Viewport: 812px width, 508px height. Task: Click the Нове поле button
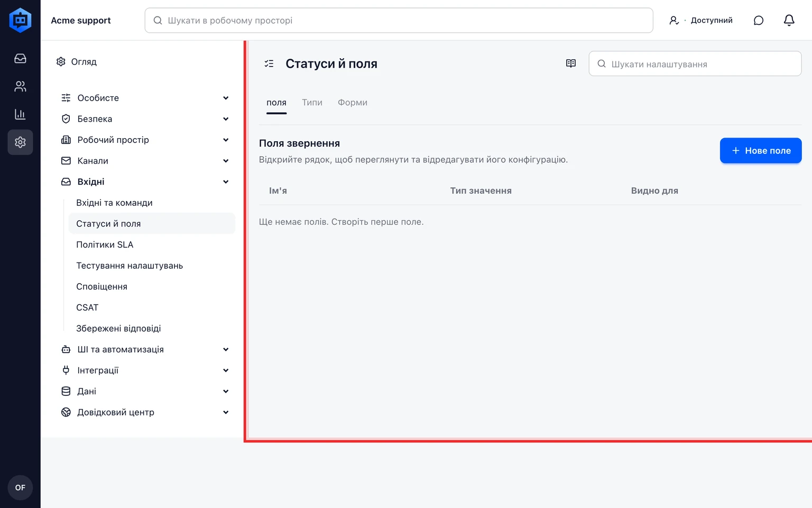point(761,151)
